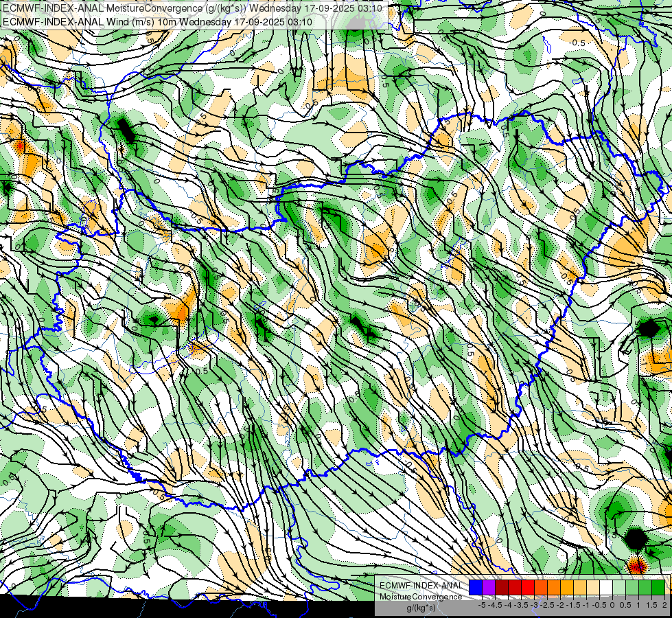Click the -4.5 tick label on the color scale
Viewport: 672px width, 618px height.
pyautogui.click(x=495, y=605)
